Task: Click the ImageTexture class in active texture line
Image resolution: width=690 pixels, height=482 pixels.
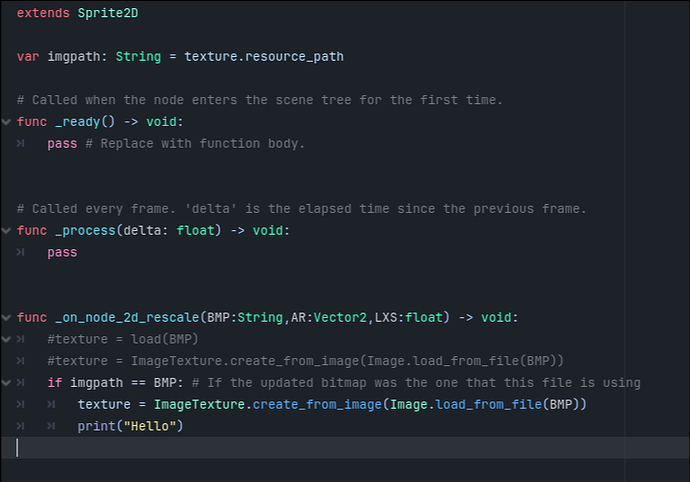Action: click(199, 405)
